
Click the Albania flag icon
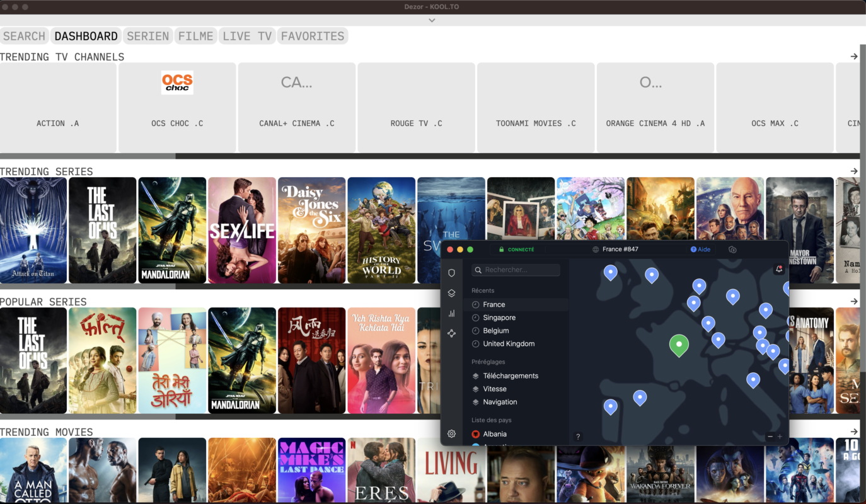click(476, 434)
